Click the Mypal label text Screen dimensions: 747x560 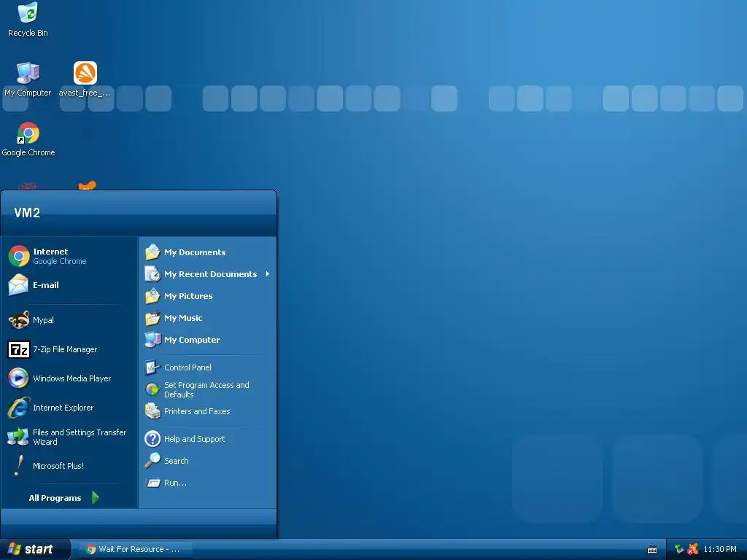pyautogui.click(x=43, y=321)
